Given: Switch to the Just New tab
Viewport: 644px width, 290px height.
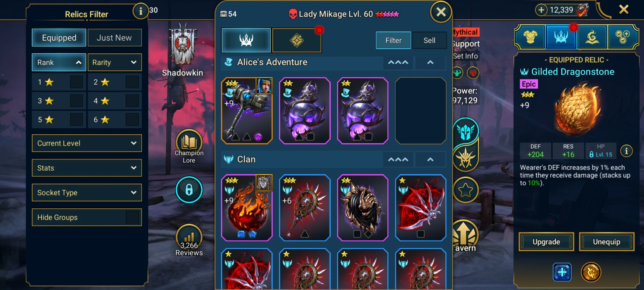Looking at the screenshot, I should click(115, 38).
